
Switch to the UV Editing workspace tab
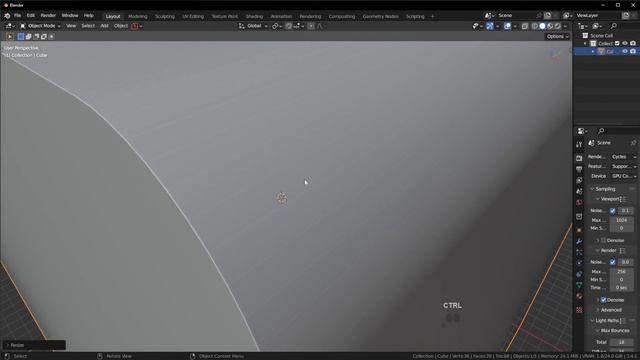(193, 16)
